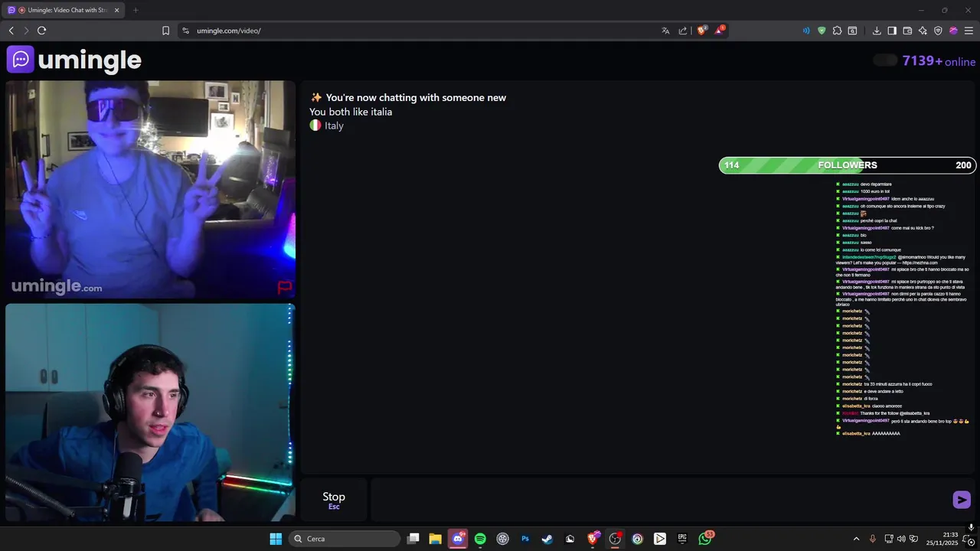
Task: Go back with the back arrow
Action: (x=11, y=31)
